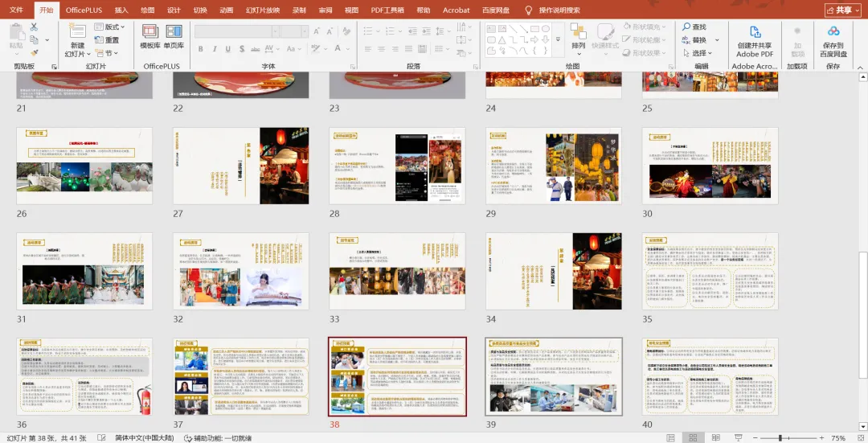Switch to the 插入 (Insert) tab
The width and height of the screenshot is (868, 443).
tap(121, 10)
